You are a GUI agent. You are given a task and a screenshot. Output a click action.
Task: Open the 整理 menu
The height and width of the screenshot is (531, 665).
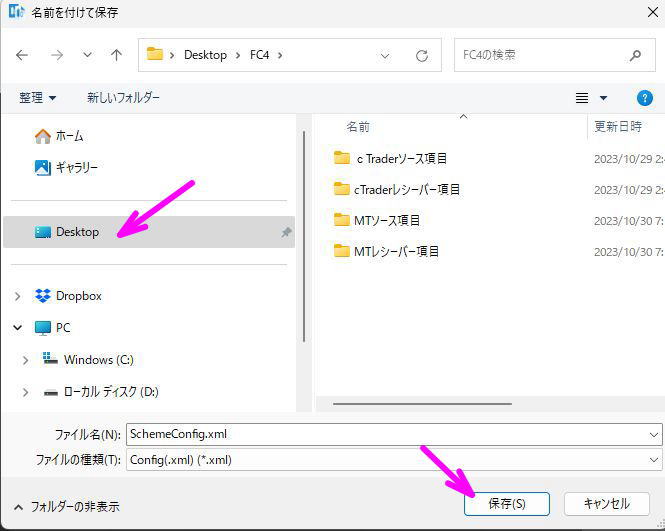tap(37, 98)
